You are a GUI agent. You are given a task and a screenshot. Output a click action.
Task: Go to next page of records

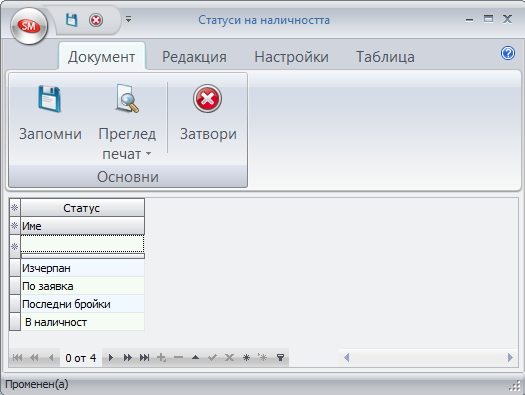(128, 358)
